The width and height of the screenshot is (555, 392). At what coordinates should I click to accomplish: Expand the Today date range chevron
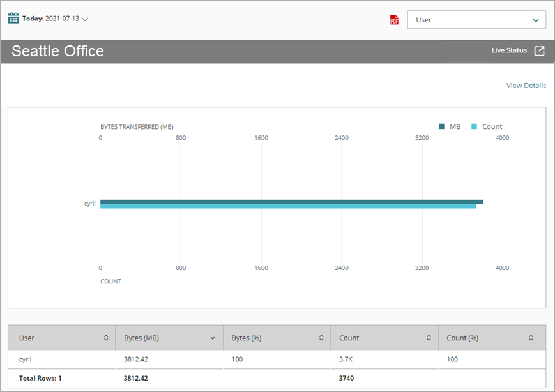coord(85,19)
